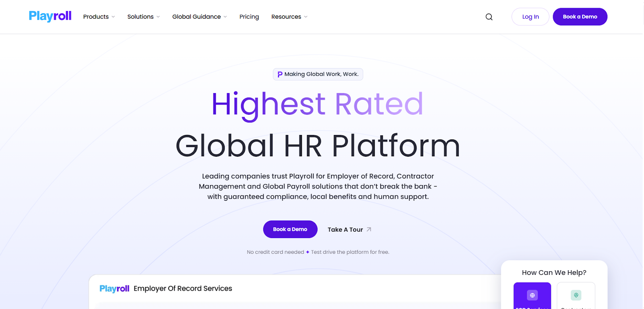Go to the Pricing page

[x=249, y=17]
